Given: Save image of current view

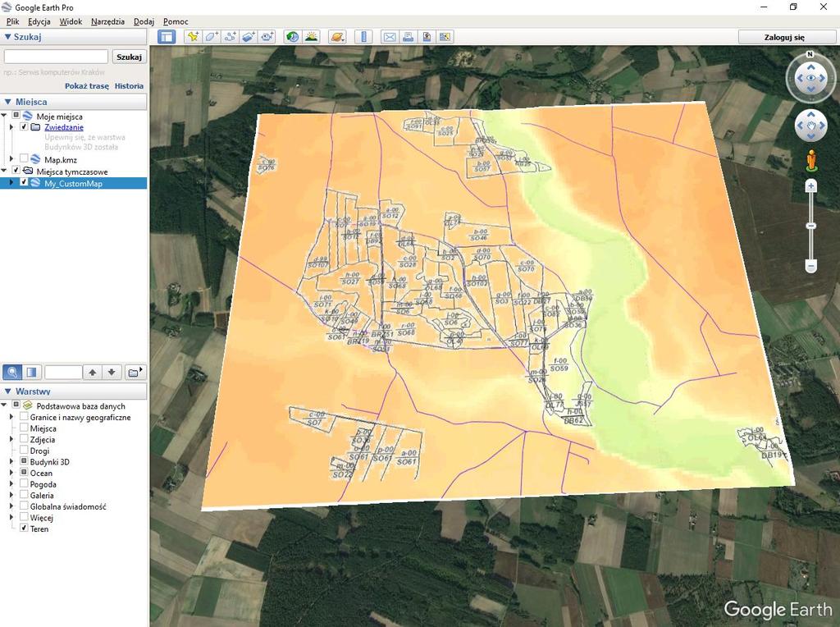Looking at the screenshot, I should (427, 37).
